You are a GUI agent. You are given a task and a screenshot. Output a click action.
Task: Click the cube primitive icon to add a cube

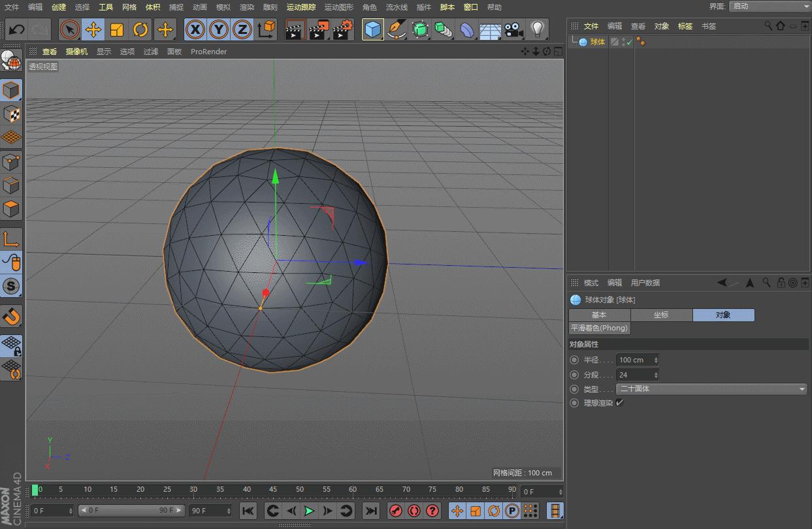(x=372, y=29)
